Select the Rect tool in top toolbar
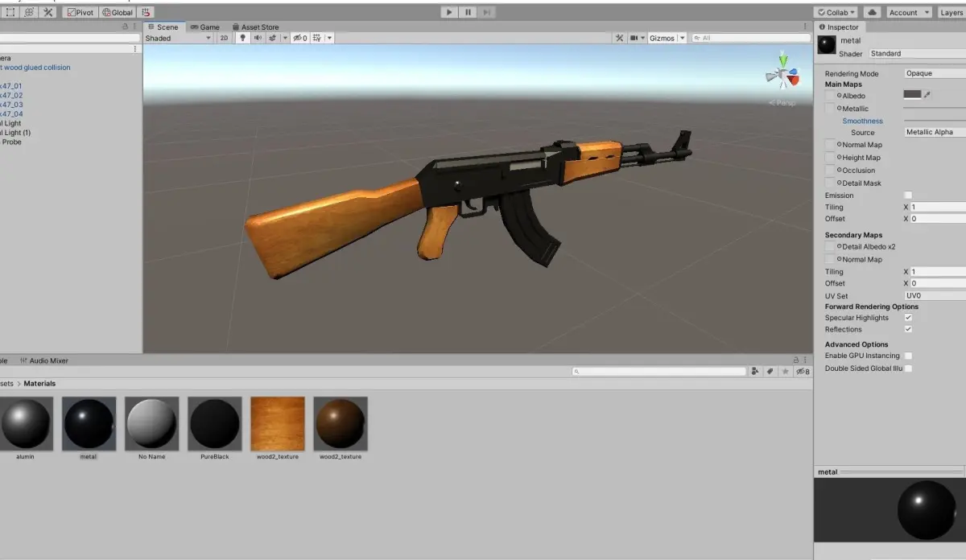The width and height of the screenshot is (966, 560). [x=10, y=12]
